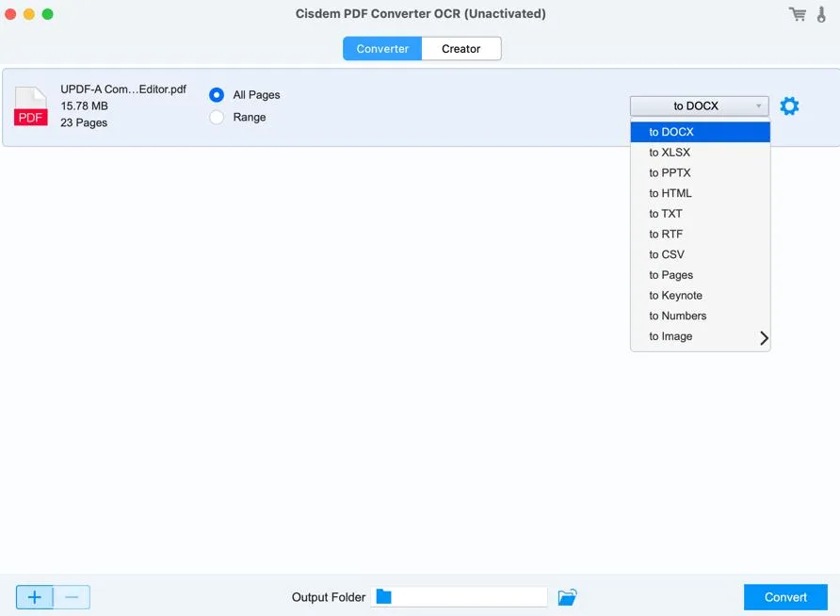Choose to CSV output format
The width and height of the screenshot is (840, 616).
pos(701,254)
